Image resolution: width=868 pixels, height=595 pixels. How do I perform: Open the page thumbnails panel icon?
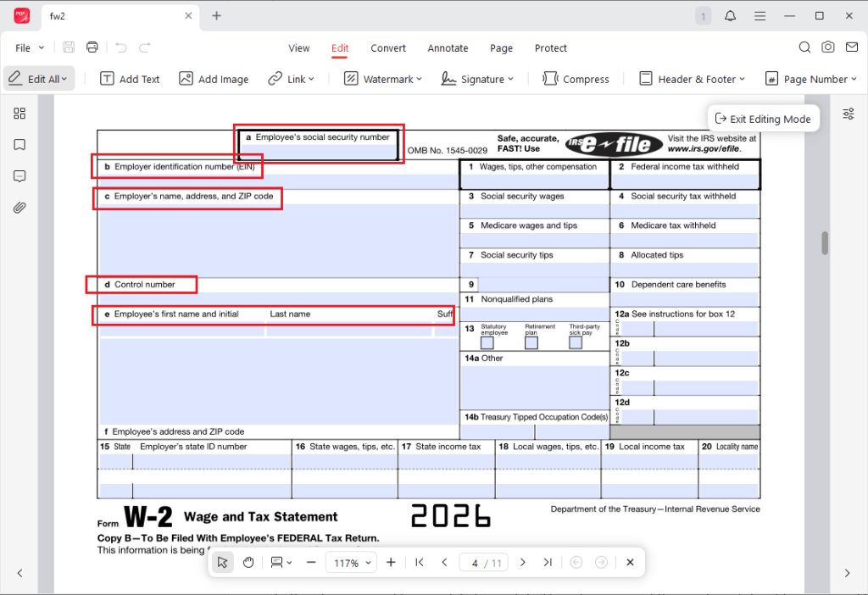(19, 114)
